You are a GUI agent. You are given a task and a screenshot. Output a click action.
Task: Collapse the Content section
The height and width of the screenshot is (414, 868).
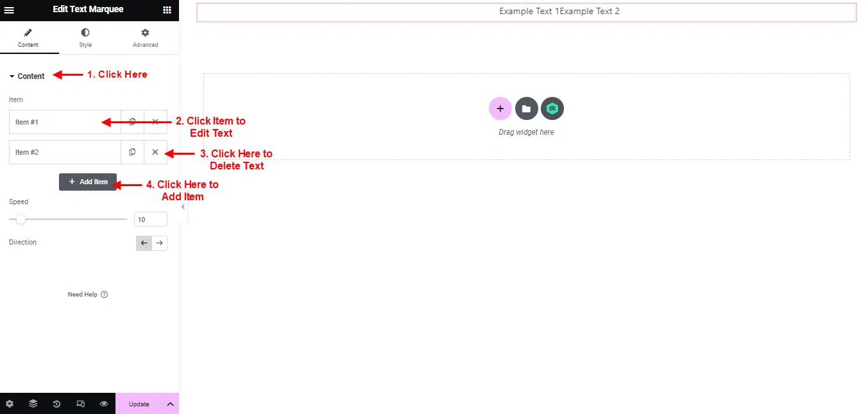tap(27, 76)
